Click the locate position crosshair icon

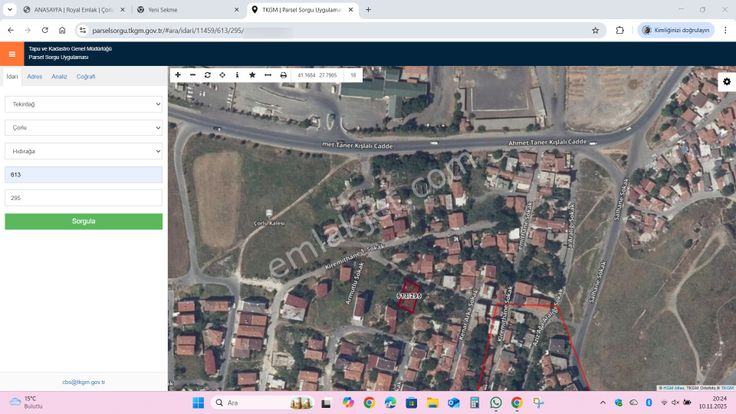(x=222, y=75)
